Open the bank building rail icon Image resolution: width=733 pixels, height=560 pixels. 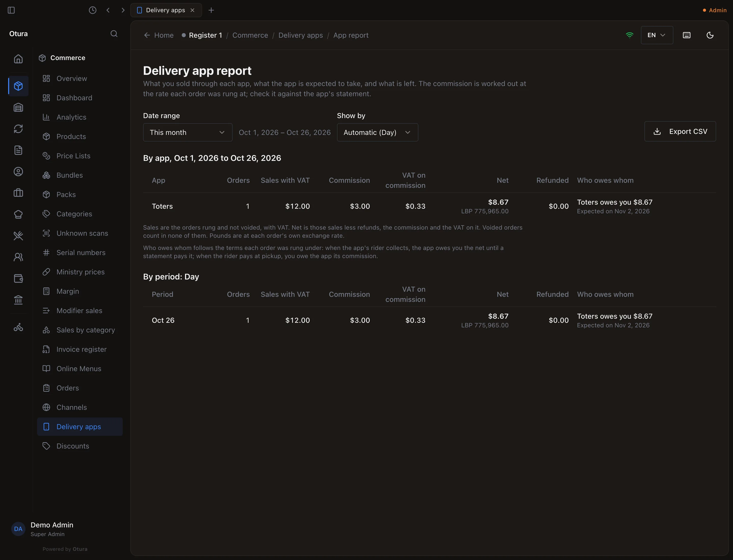click(18, 300)
